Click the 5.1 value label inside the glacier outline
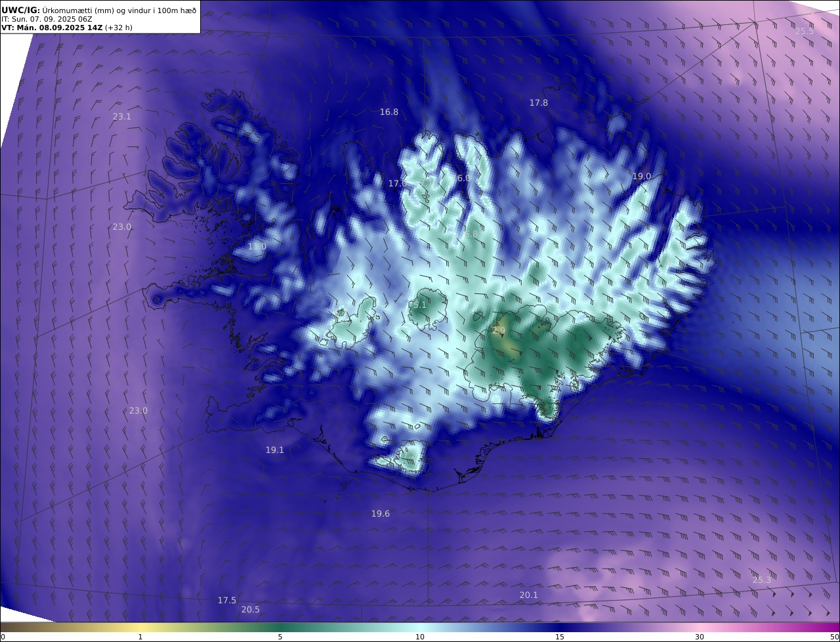The height and width of the screenshot is (642, 840). 419,305
